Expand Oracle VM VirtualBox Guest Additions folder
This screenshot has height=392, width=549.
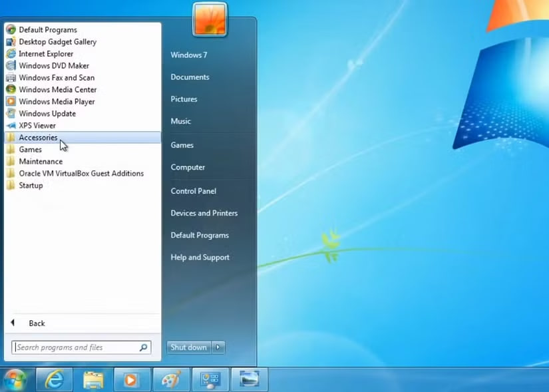(x=83, y=173)
